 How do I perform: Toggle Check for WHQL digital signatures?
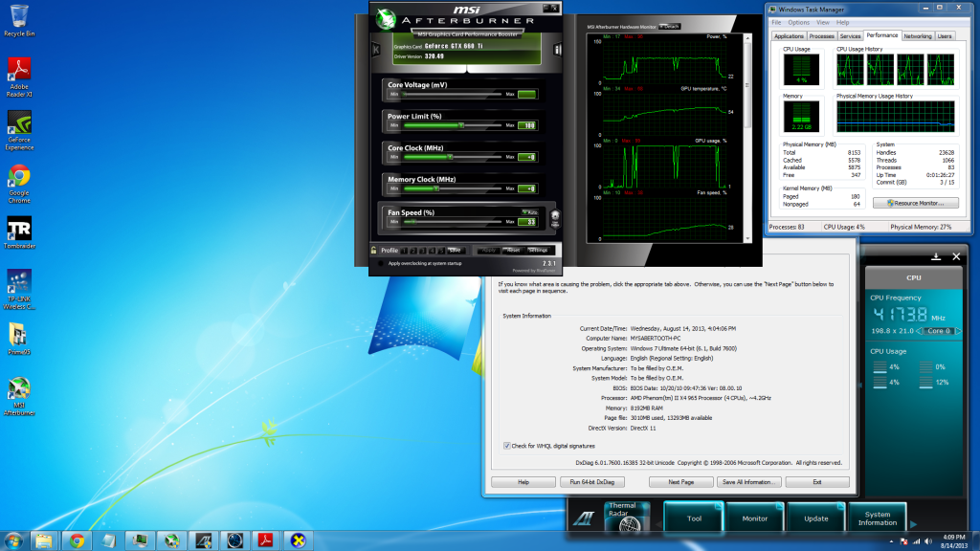507,446
